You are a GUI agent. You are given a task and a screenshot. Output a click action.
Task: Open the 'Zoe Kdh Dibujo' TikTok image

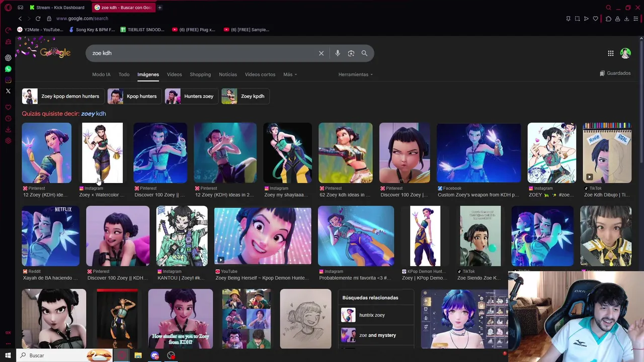pos(607,153)
